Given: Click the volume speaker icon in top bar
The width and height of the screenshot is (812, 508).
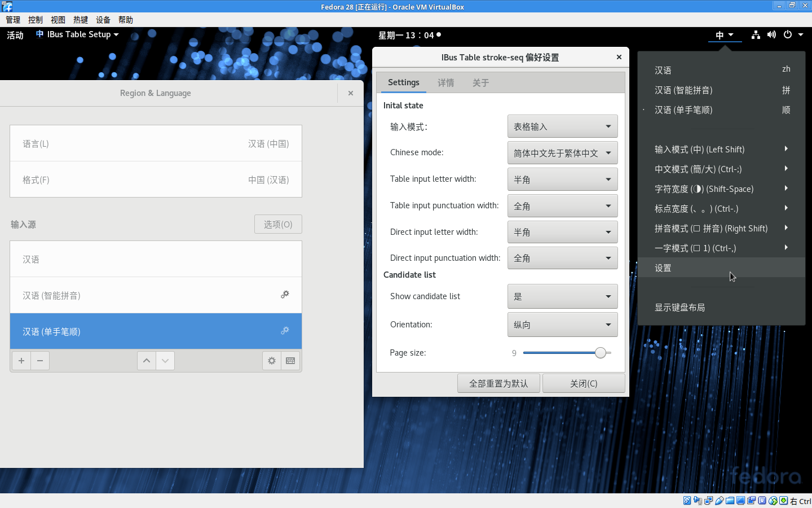Looking at the screenshot, I should [x=771, y=35].
